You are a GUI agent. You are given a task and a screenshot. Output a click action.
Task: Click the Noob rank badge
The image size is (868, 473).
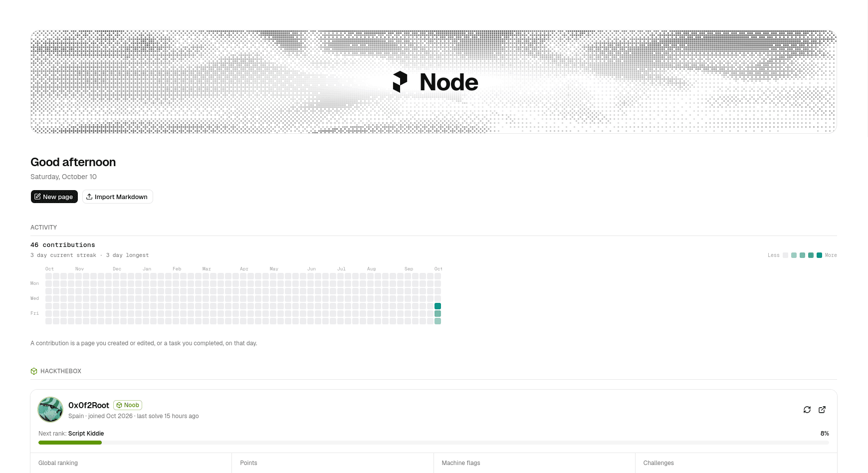coord(128,405)
